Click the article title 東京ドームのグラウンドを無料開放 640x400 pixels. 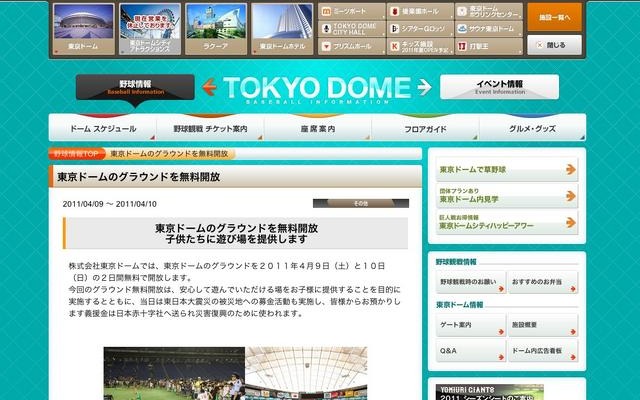pos(139,177)
